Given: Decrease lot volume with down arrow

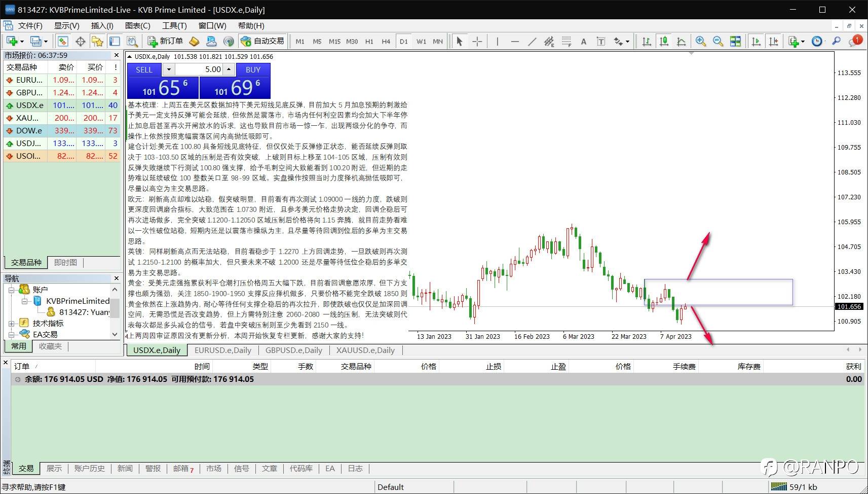Looking at the screenshot, I should click(x=169, y=69).
